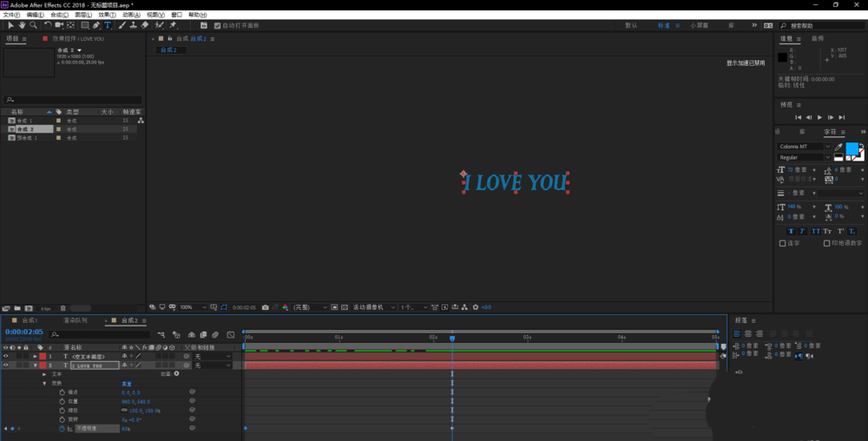Image resolution: width=868 pixels, height=441 pixels.
Task: Open the File menu
Action: (11, 15)
